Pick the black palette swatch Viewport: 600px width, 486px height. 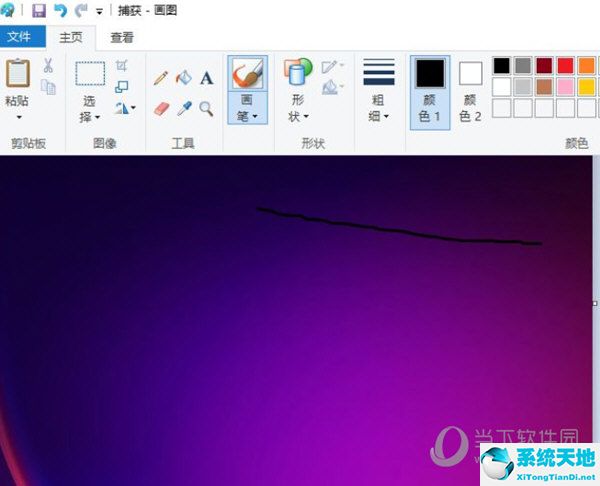point(501,65)
